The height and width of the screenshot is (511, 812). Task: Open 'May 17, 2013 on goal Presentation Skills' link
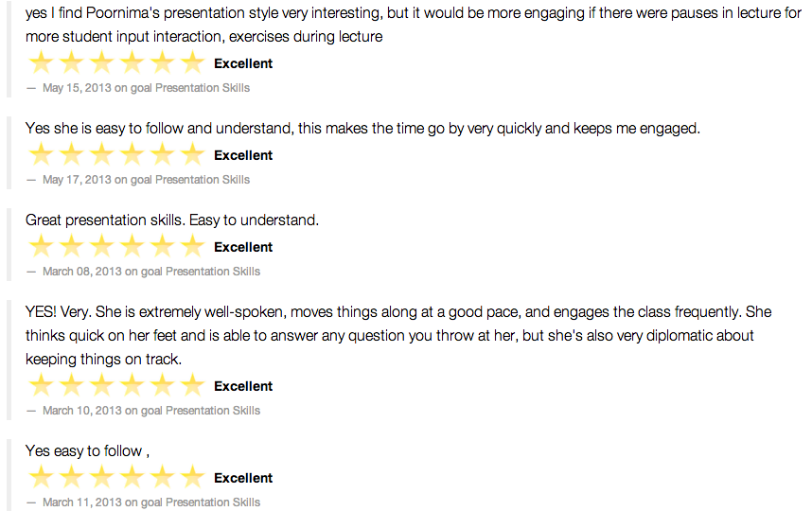(x=146, y=180)
